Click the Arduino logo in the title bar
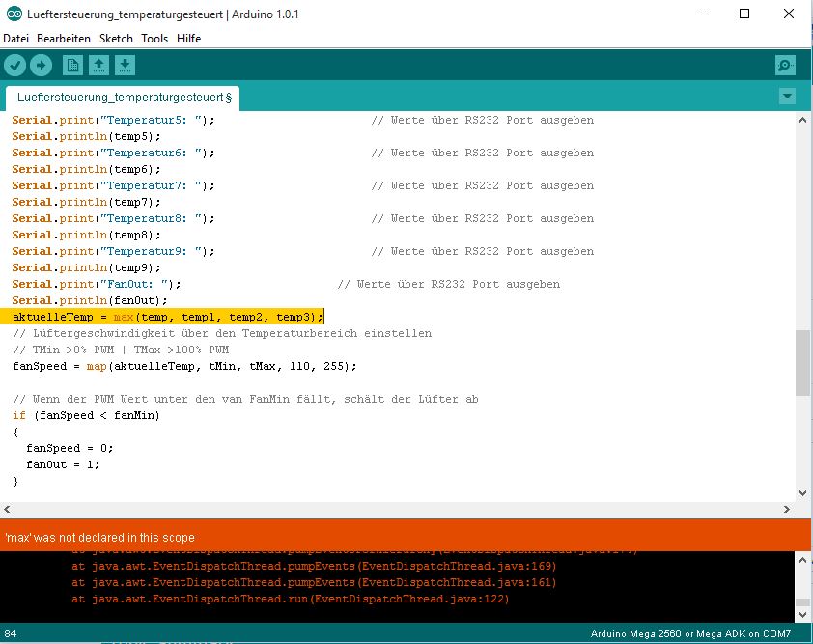Screen dimensions: 813x644 14,14
